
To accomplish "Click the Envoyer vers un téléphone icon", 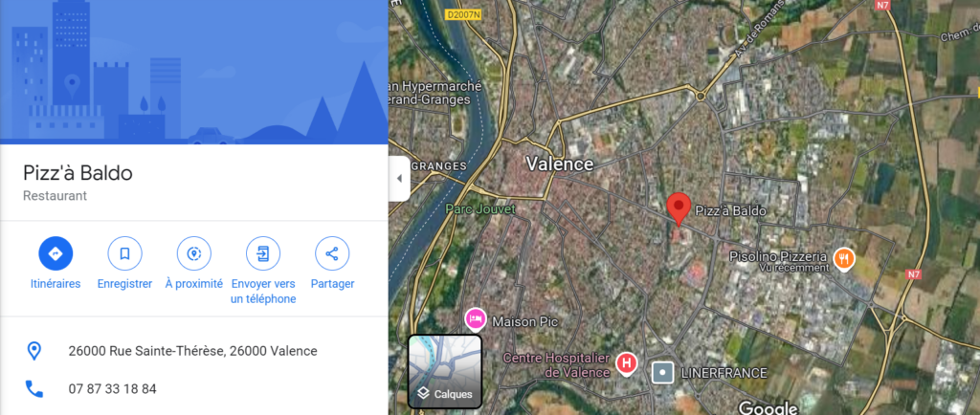I will tap(263, 254).
